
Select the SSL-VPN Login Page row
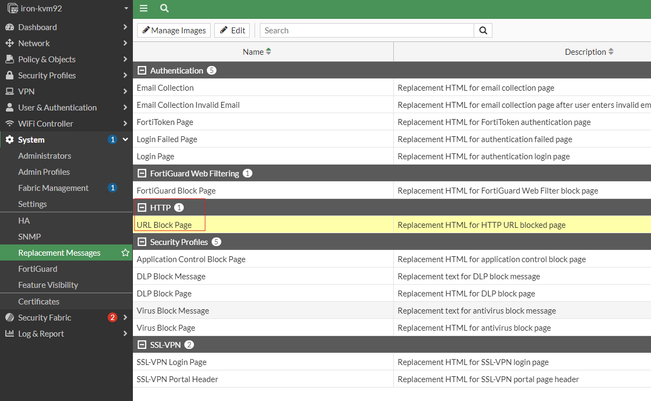(x=392, y=362)
